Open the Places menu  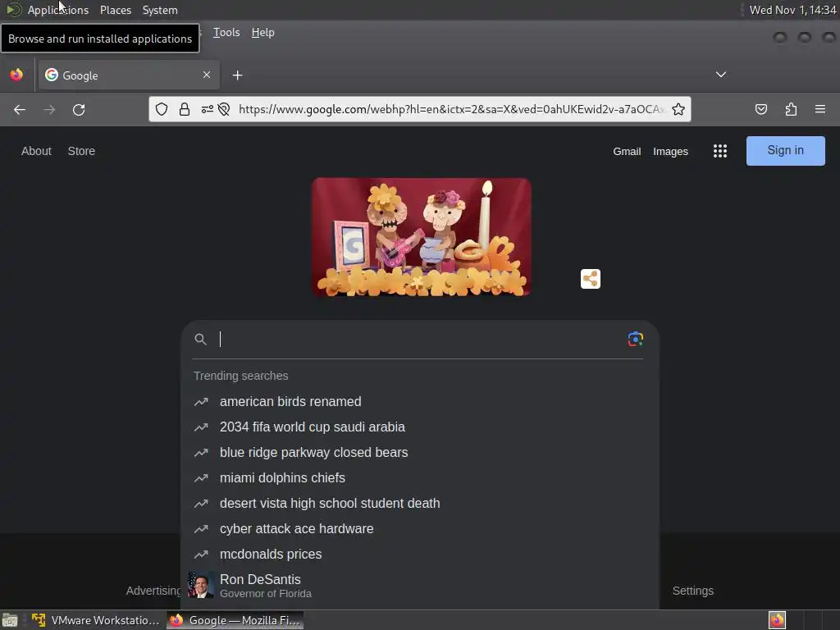tap(115, 10)
